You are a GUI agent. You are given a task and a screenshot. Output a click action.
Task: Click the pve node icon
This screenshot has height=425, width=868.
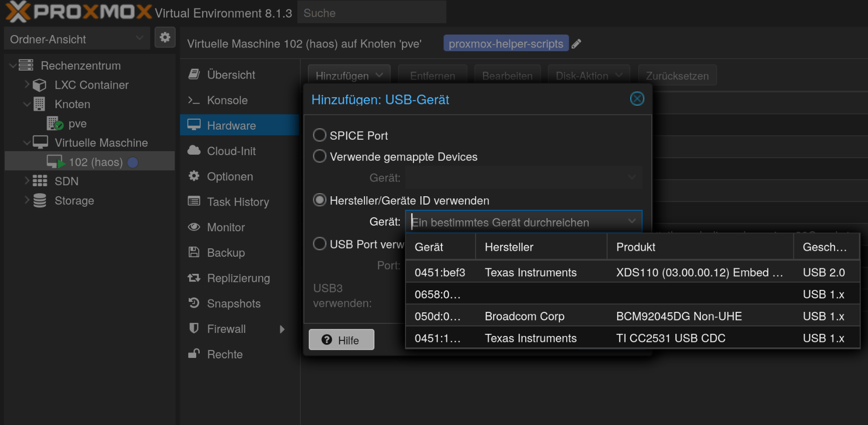point(55,123)
